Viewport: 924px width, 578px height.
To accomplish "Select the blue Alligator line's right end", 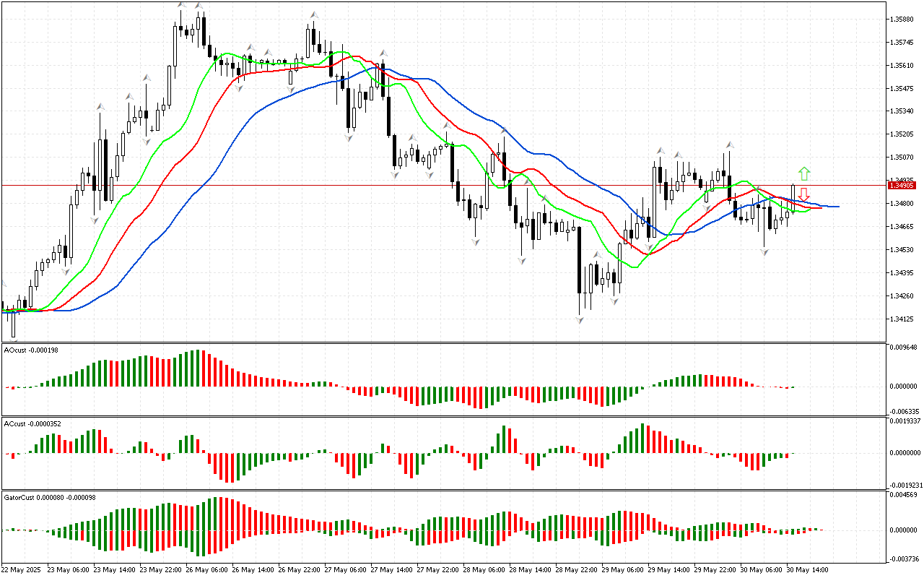I will point(837,207).
